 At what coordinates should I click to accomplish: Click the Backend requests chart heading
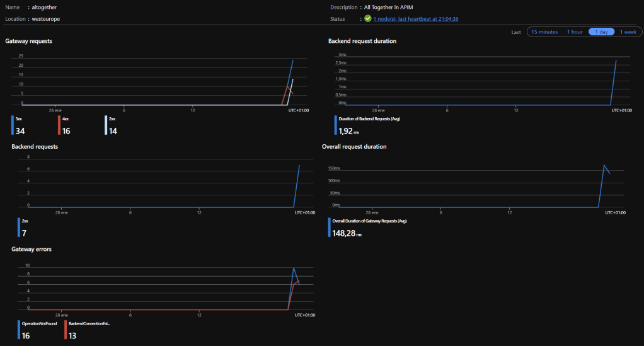(35, 146)
